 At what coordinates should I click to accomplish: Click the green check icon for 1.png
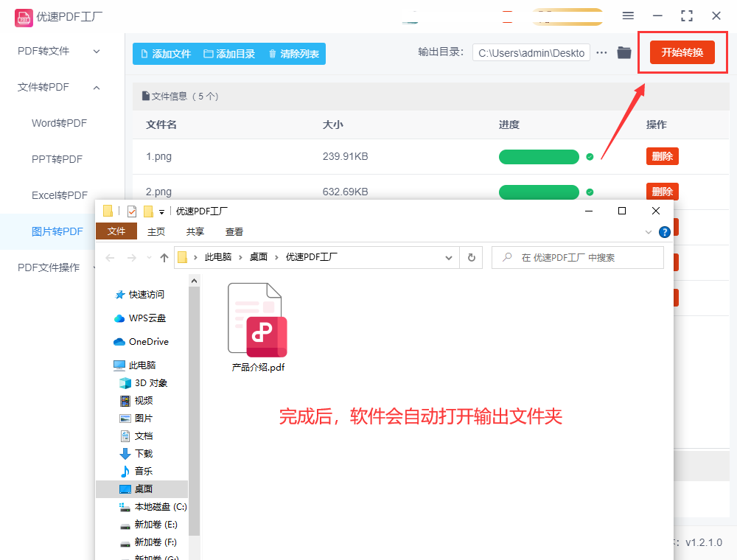590,157
